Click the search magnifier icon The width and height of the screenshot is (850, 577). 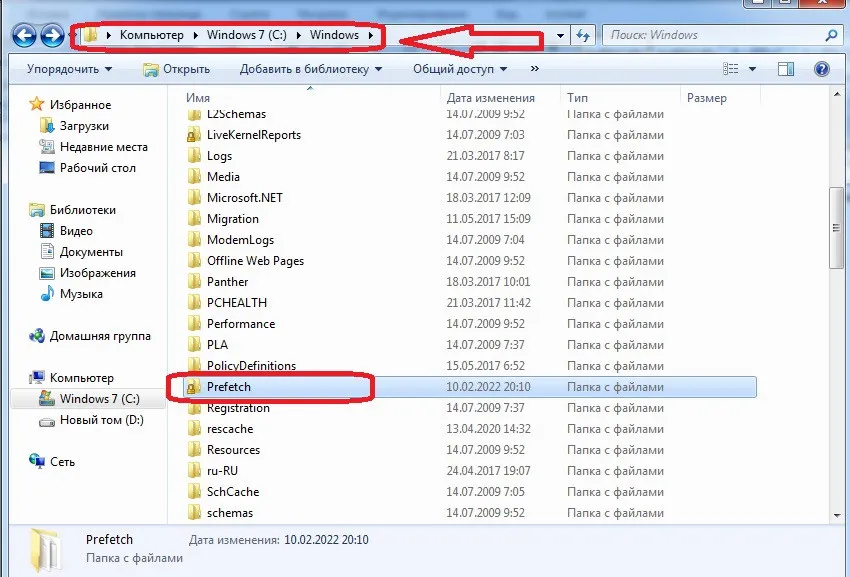pos(831,35)
